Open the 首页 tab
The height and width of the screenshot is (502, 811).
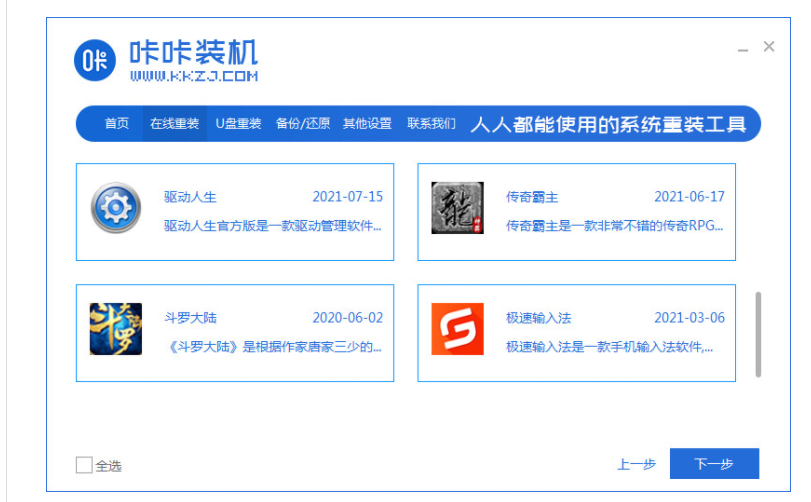pos(117,124)
